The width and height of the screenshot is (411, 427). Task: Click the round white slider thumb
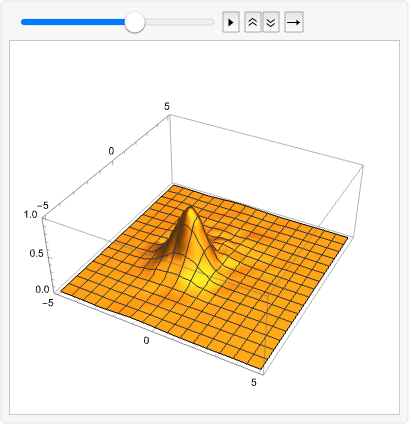pyautogui.click(x=135, y=22)
